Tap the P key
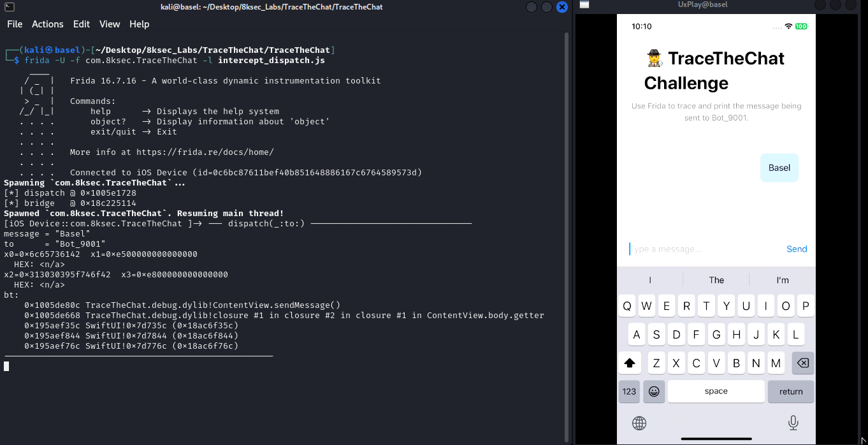Screen dimensions: 868x445 pyautogui.click(x=806, y=306)
